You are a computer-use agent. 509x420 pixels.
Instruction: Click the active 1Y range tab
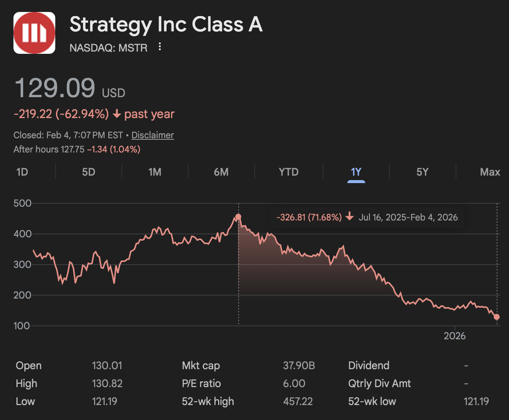[356, 172]
